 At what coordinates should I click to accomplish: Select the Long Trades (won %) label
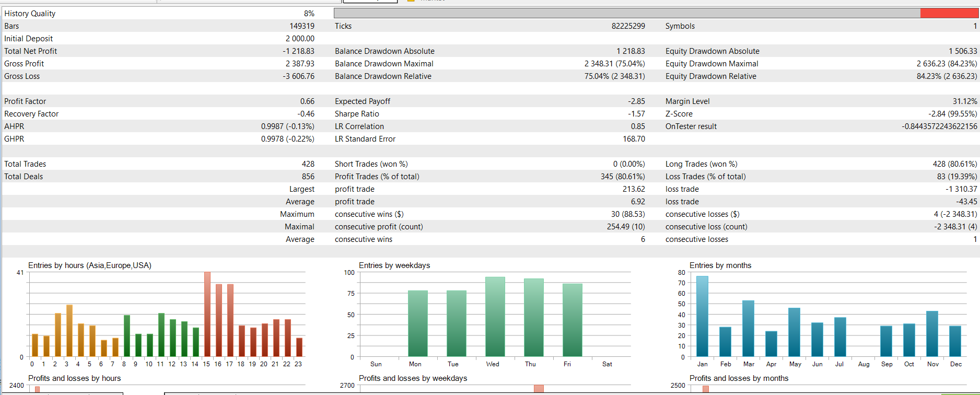pyautogui.click(x=701, y=164)
